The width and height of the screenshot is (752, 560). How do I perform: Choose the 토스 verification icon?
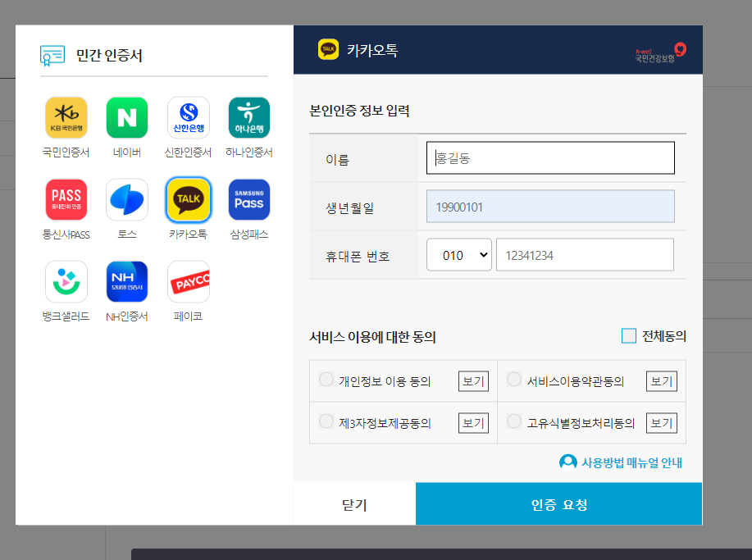(x=126, y=199)
